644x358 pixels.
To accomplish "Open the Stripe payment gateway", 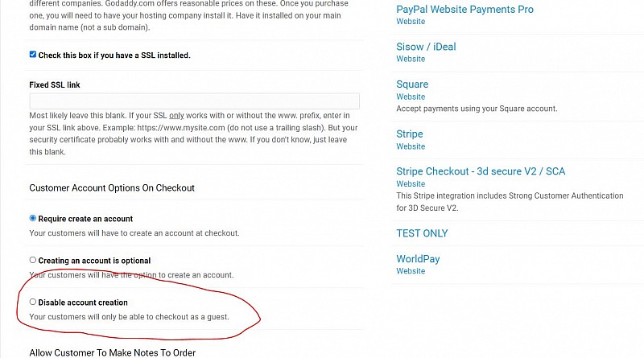I will [x=410, y=134].
